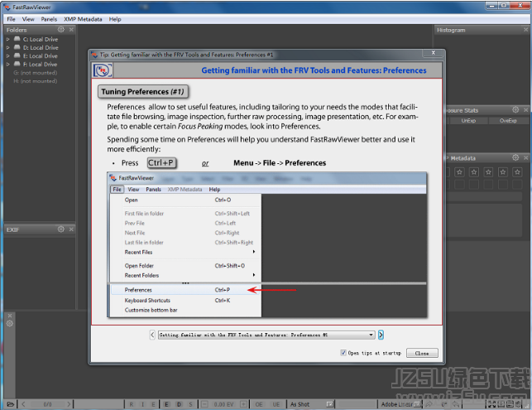532x410 pixels.
Task: Select E: Local Drive folder
Action: click(x=40, y=55)
